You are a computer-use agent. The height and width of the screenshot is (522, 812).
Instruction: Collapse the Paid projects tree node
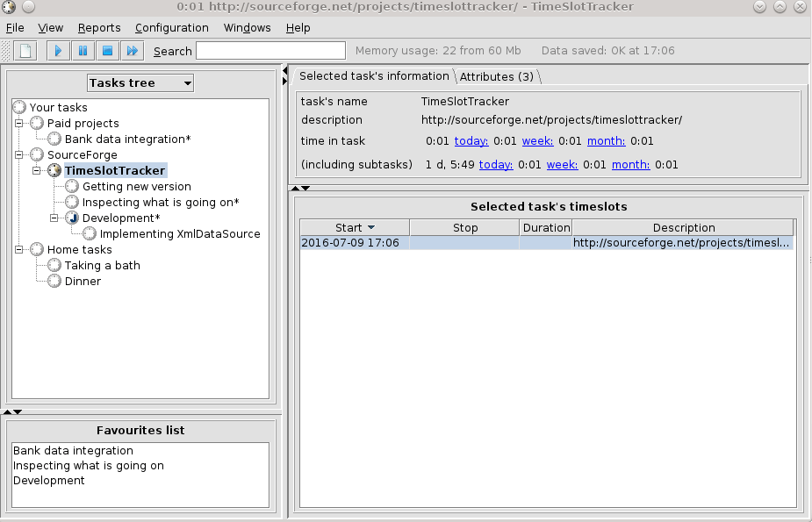tap(19, 123)
